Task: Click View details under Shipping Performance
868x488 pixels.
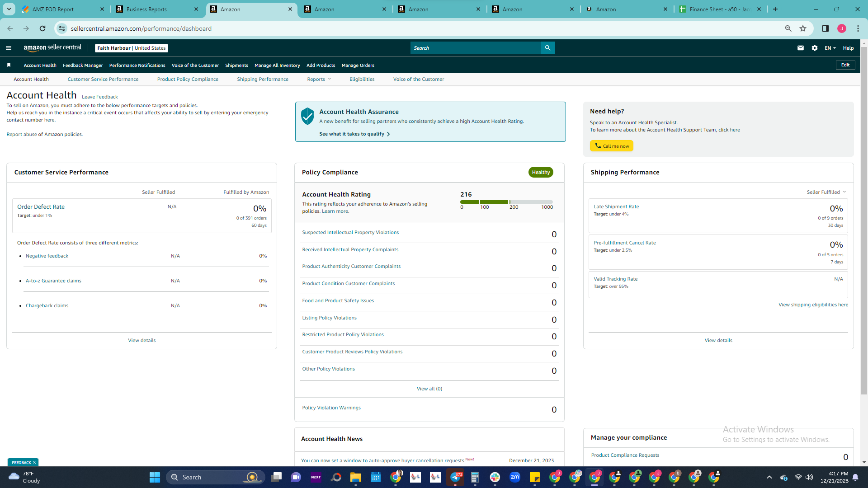Action: (x=718, y=340)
